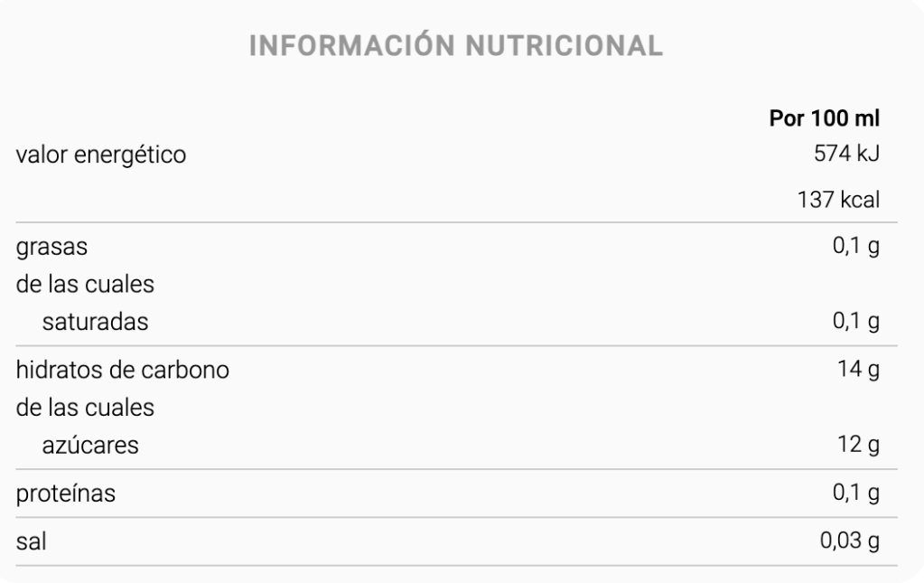The width and height of the screenshot is (924, 583).
Task: Click the 14 g carbohydrate value
Action: [861, 370]
